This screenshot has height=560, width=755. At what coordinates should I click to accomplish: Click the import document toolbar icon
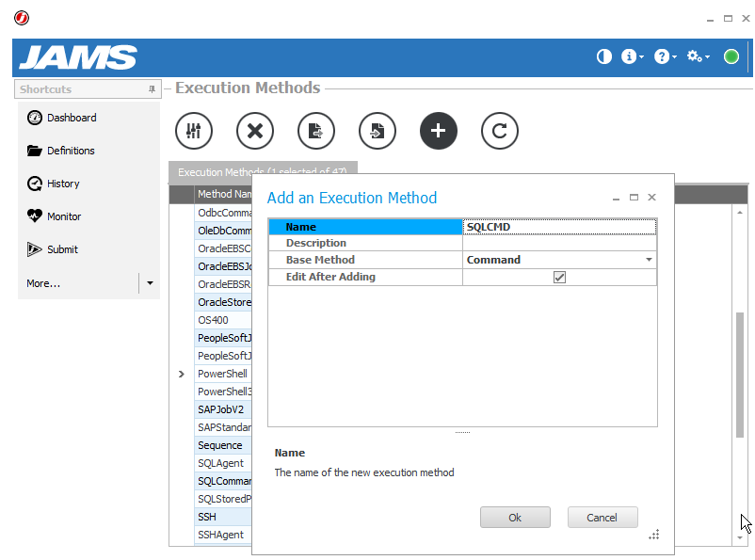pyautogui.click(x=377, y=131)
